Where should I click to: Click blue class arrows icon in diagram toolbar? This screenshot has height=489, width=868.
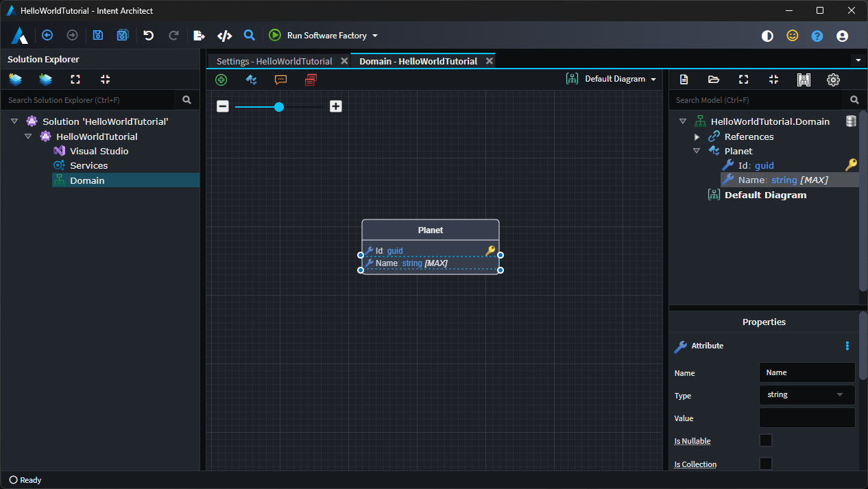[251, 80]
